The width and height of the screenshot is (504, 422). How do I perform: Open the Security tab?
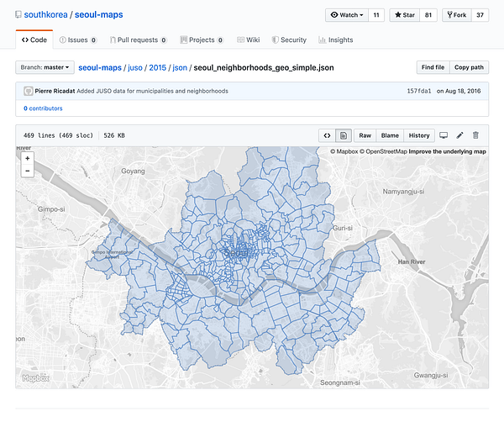click(x=289, y=40)
